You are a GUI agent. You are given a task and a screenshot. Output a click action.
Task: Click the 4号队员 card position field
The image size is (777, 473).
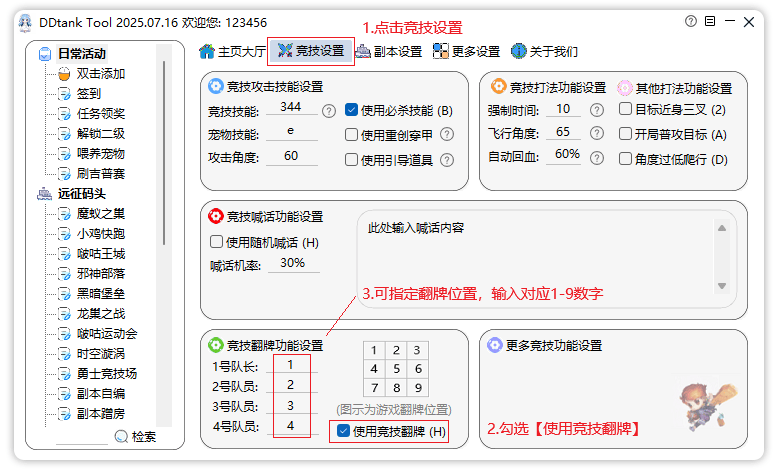(x=291, y=426)
